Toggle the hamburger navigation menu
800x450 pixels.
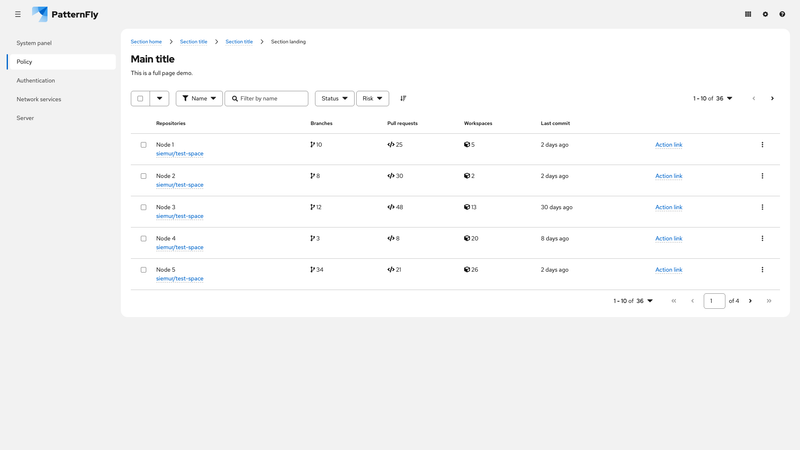(x=18, y=14)
